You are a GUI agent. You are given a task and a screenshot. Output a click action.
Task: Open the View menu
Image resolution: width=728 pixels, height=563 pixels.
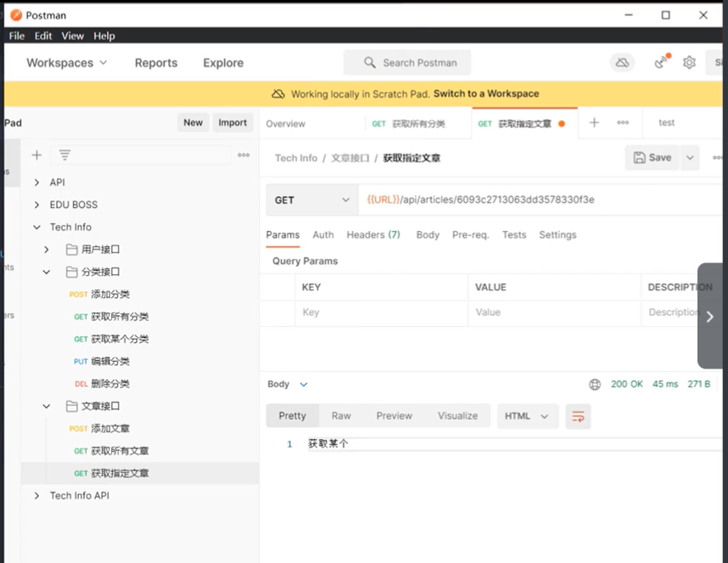(72, 36)
